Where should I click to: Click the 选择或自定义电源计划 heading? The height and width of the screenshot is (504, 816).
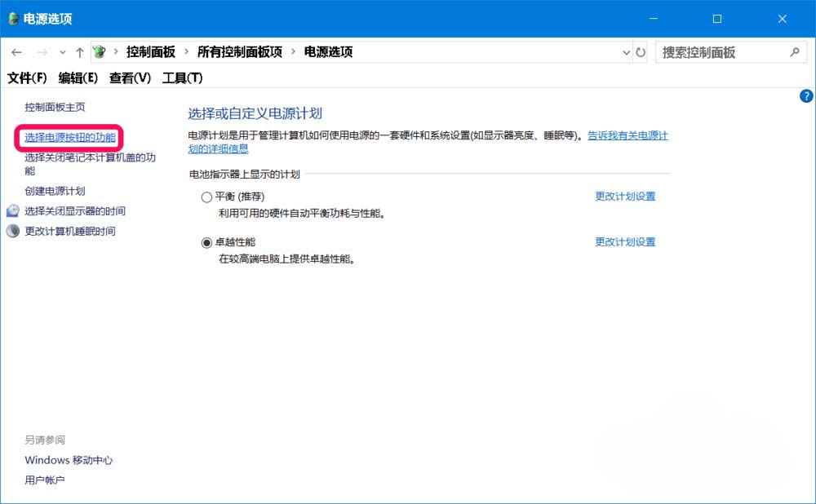pos(255,113)
